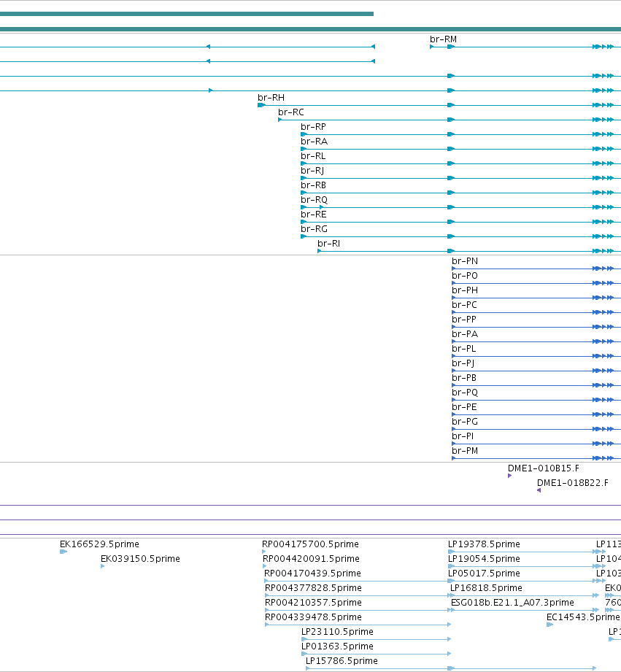621x672 pixels.
Task: Select RP004170439.5prime EST label
Action: (312, 573)
